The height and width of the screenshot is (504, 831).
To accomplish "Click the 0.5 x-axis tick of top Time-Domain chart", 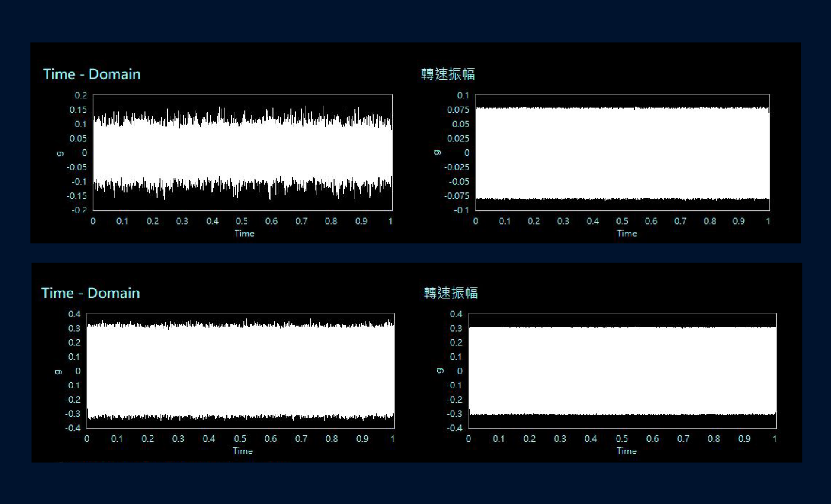I will tap(242, 221).
